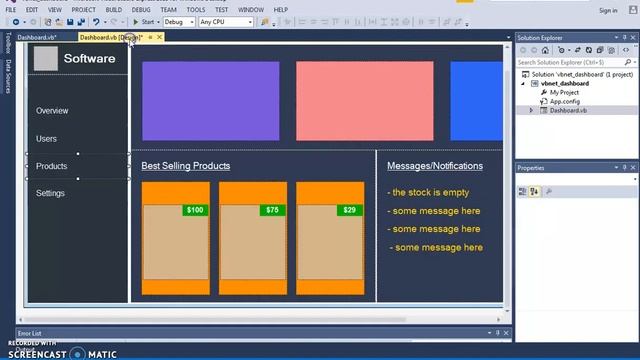This screenshot has height=360, width=640.
Task: Click the View Code icon in Solution Explorer
Action: tap(626, 50)
